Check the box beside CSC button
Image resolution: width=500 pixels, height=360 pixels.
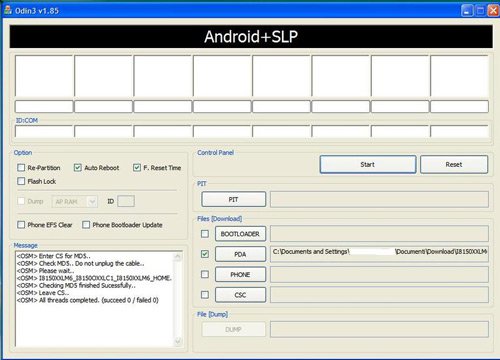click(205, 295)
